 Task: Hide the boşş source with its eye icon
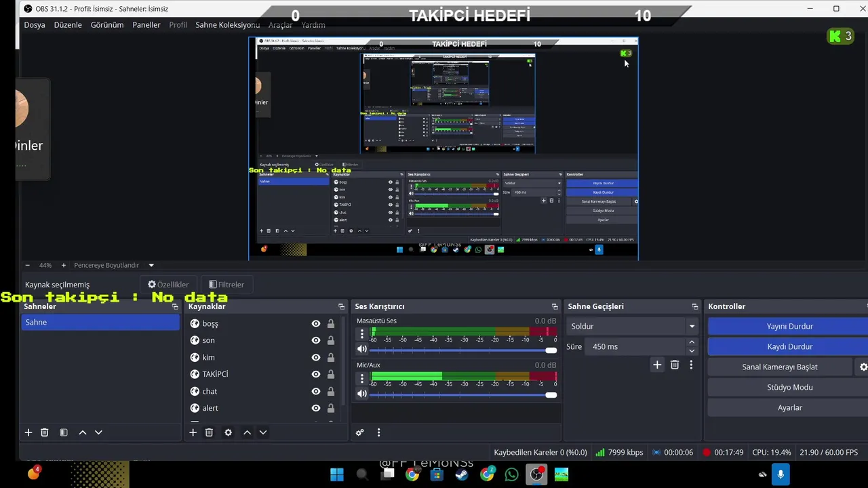coord(316,323)
